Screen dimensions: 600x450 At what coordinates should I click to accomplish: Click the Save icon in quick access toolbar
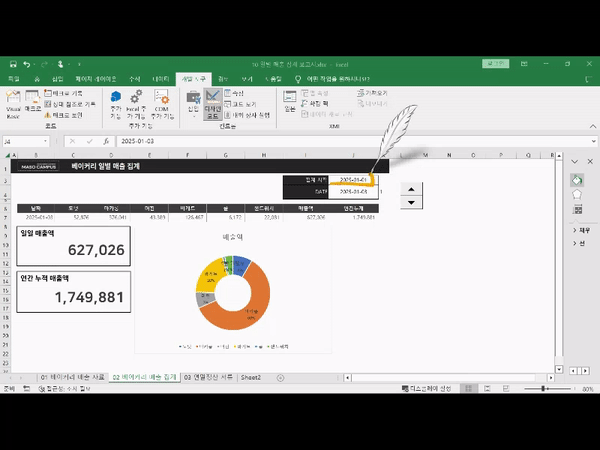point(10,63)
